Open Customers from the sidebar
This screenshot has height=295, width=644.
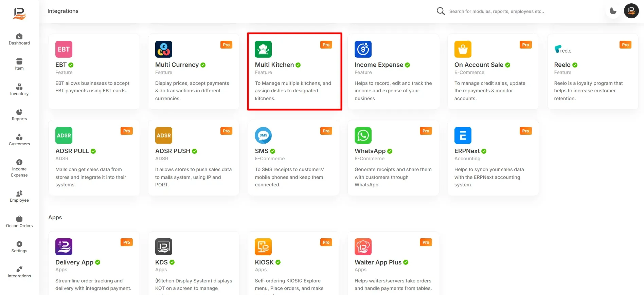click(x=19, y=140)
